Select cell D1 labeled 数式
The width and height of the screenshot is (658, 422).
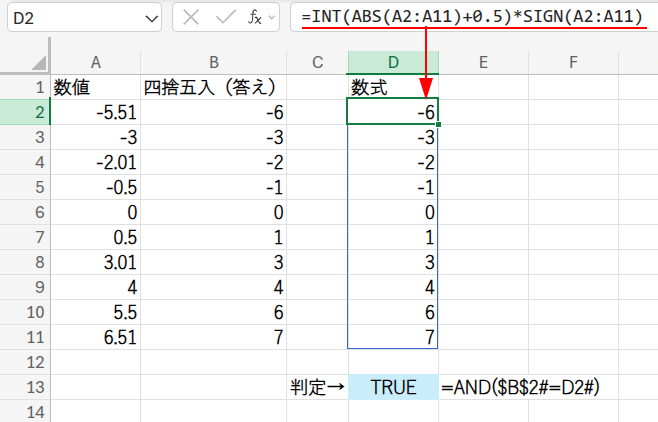(393, 87)
